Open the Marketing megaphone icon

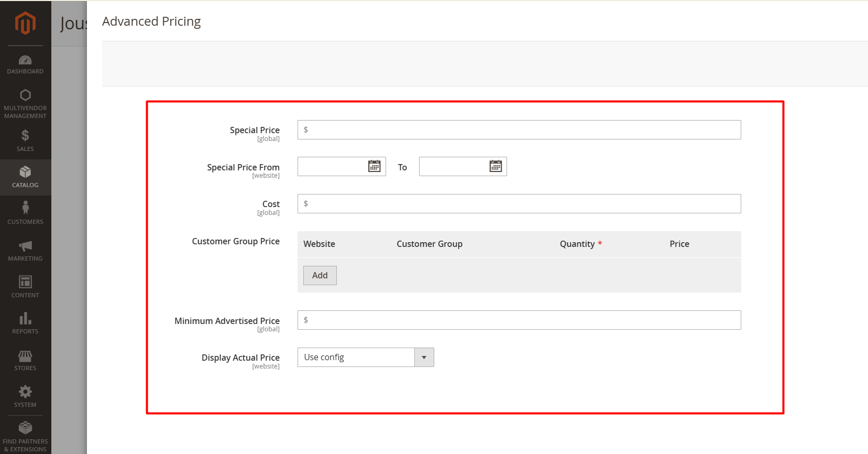click(25, 246)
